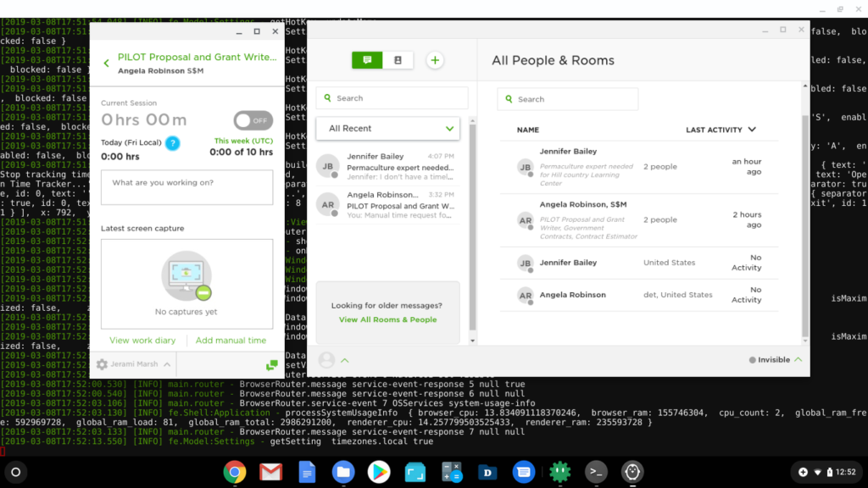Open View work diary link
Image resolution: width=868 pixels, height=488 pixels.
(x=142, y=341)
